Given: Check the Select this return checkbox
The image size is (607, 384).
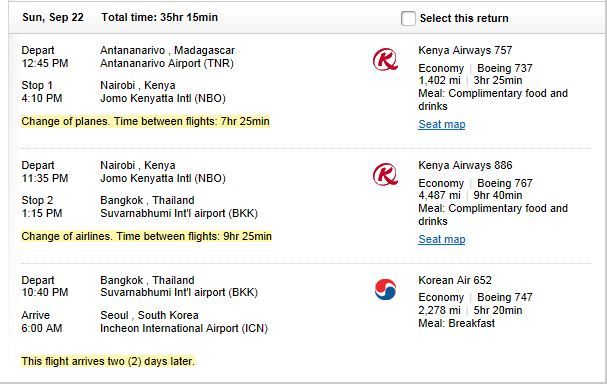Looking at the screenshot, I should click(408, 18).
